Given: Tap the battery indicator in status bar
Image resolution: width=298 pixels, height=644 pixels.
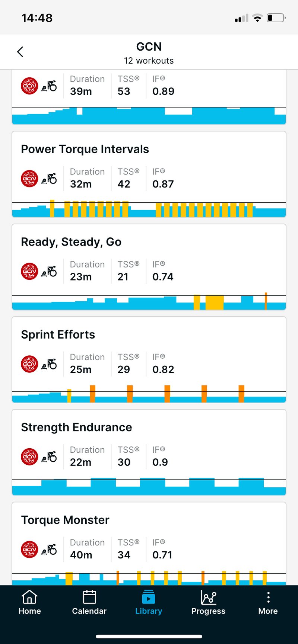Looking at the screenshot, I should [276, 18].
